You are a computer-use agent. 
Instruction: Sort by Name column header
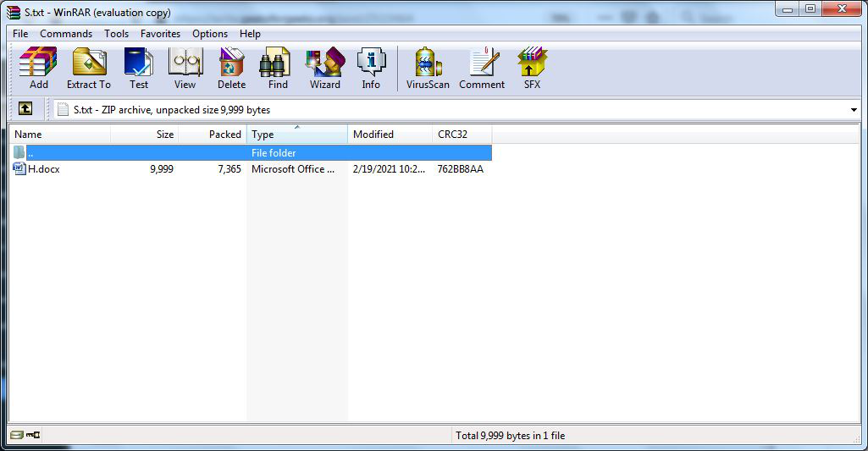pos(60,134)
